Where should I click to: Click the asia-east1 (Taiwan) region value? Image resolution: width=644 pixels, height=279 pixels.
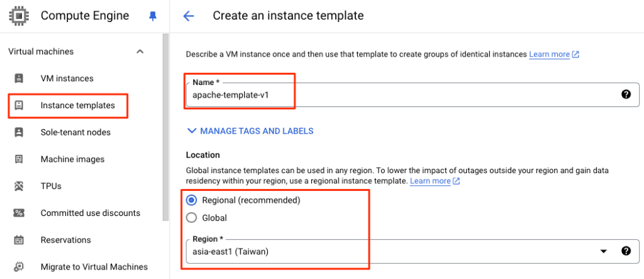230,251
